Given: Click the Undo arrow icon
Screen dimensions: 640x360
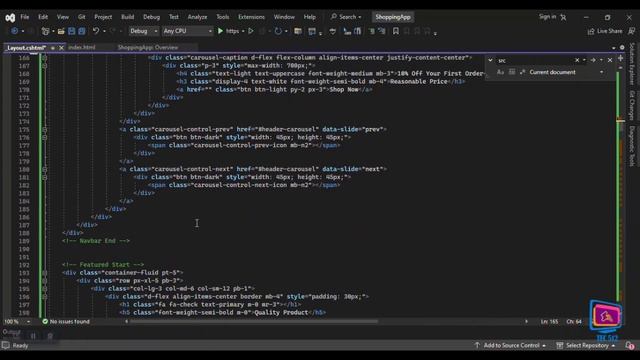Looking at the screenshot, I should click(96, 31).
